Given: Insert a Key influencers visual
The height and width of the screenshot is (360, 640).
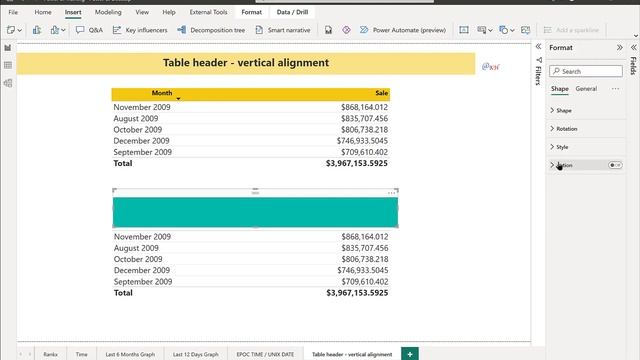Looking at the screenshot, I should pos(140,30).
